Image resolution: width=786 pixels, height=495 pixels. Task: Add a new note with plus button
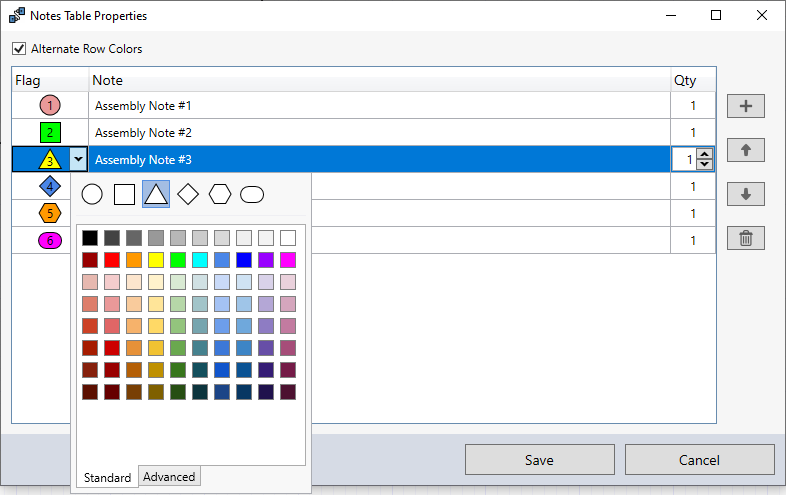click(x=746, y=106)
